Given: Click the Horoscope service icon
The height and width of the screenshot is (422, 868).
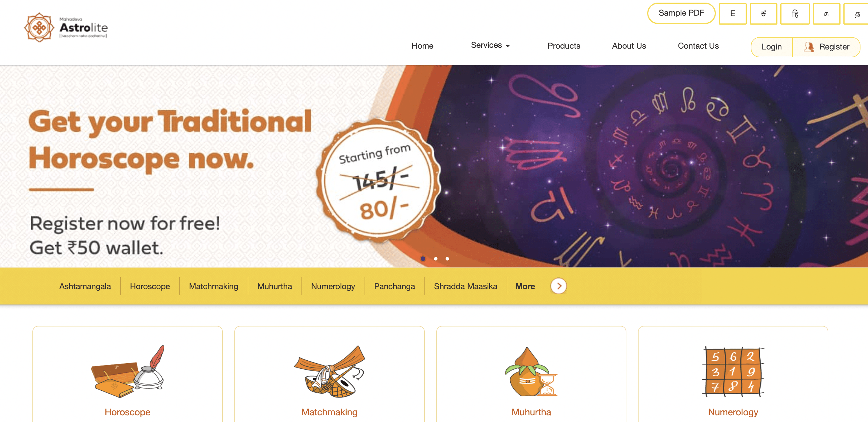Looking at the screenshot, I should coord(127,368).
